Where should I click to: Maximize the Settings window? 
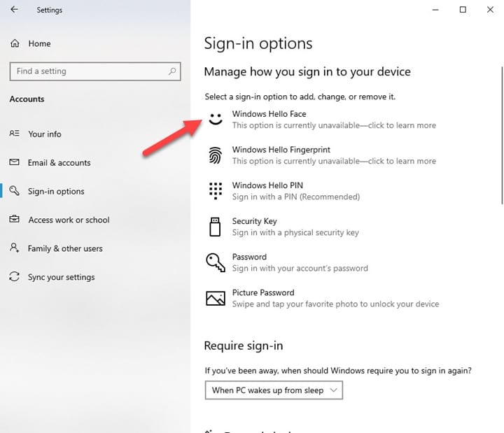coord(463,10)
